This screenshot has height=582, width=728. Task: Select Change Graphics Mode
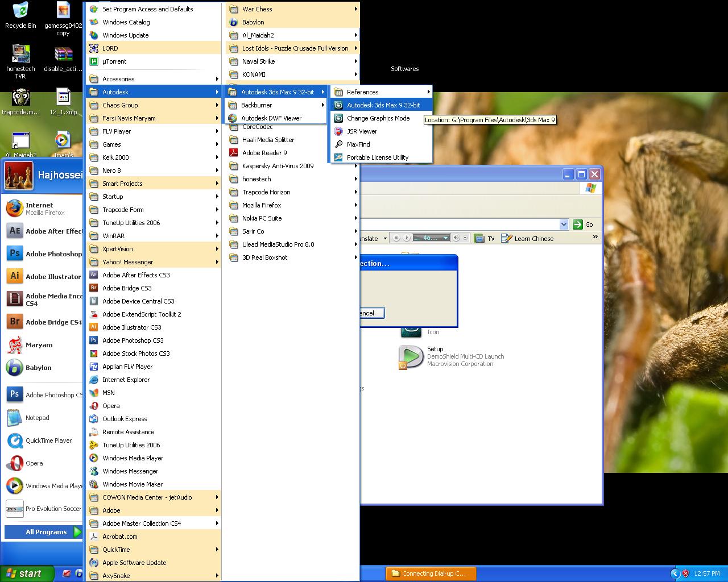click(381, 118)
